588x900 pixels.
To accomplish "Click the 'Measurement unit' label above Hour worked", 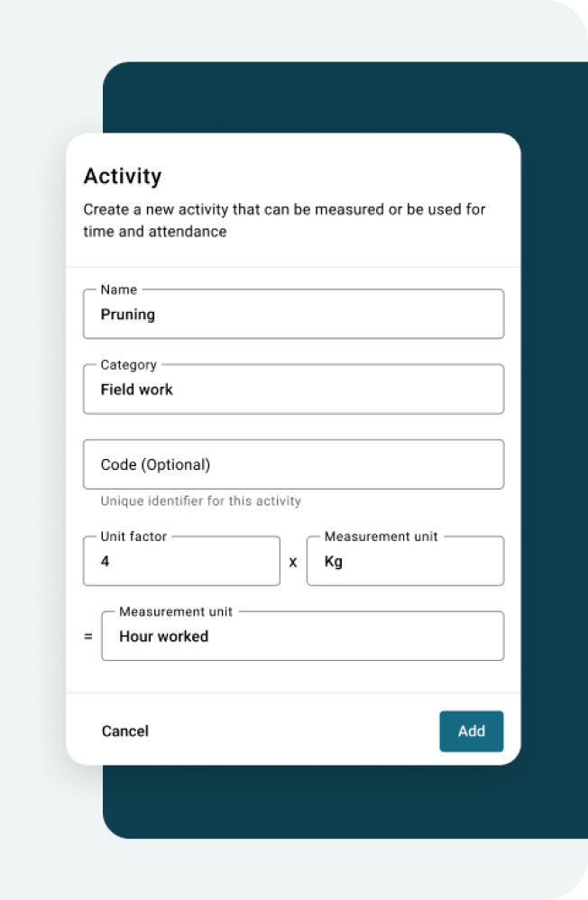I will (175, 611).
